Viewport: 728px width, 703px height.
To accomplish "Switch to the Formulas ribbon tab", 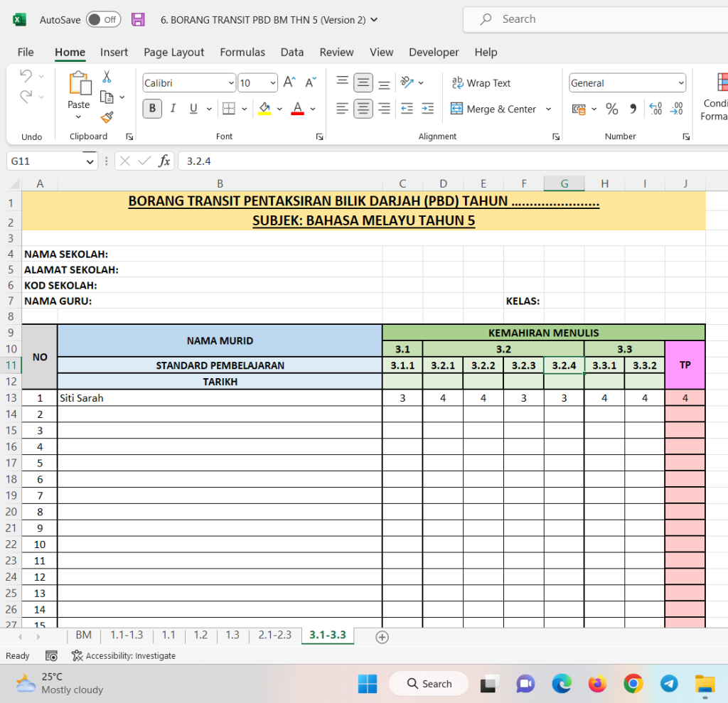I will (x=242, y=52).
